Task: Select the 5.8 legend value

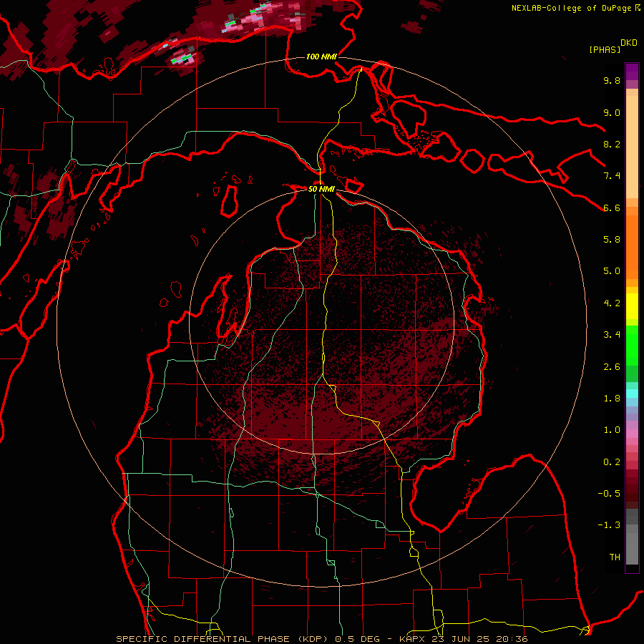Action: 612,240
